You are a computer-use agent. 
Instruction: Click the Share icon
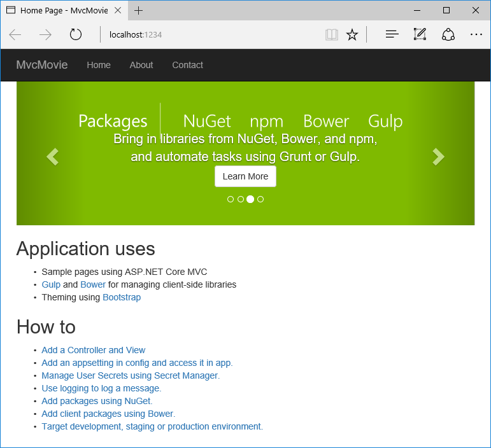pos(448,34)
